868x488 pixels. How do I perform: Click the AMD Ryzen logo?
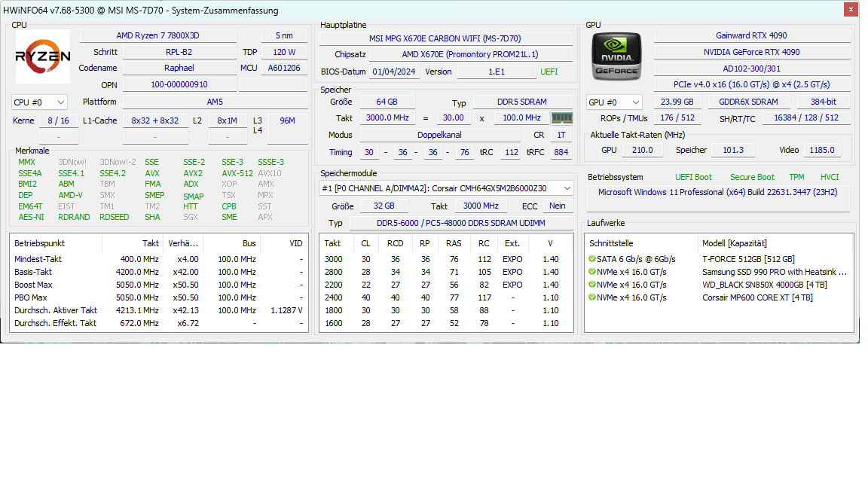pyautogui.click(x=43, y=56)
